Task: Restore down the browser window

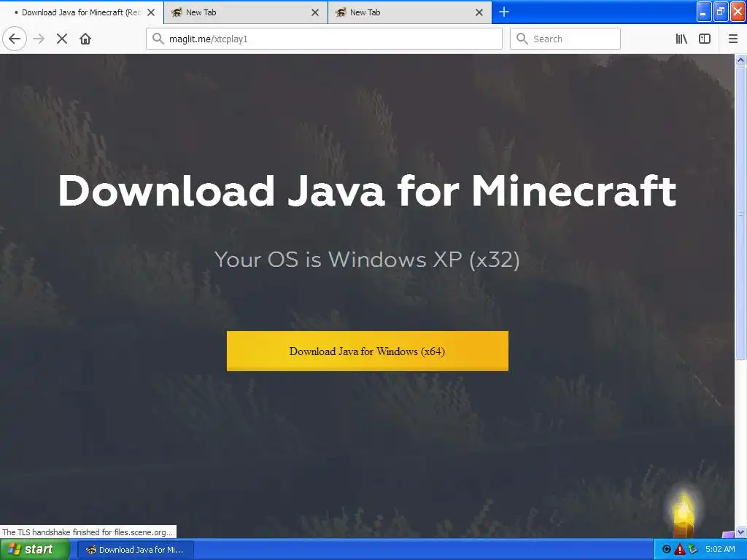Action: click(x=720, y=12)
